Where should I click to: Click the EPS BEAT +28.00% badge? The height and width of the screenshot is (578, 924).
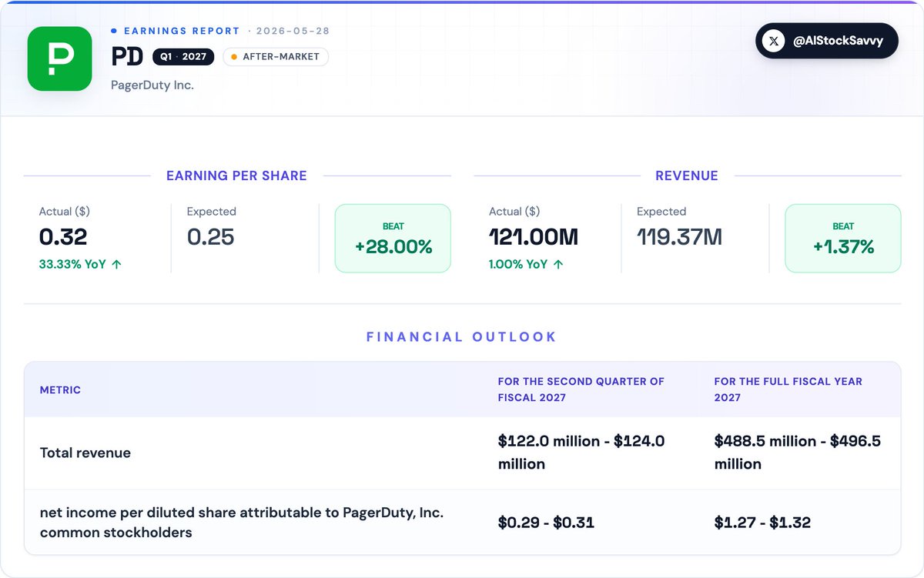pos(393,238)
